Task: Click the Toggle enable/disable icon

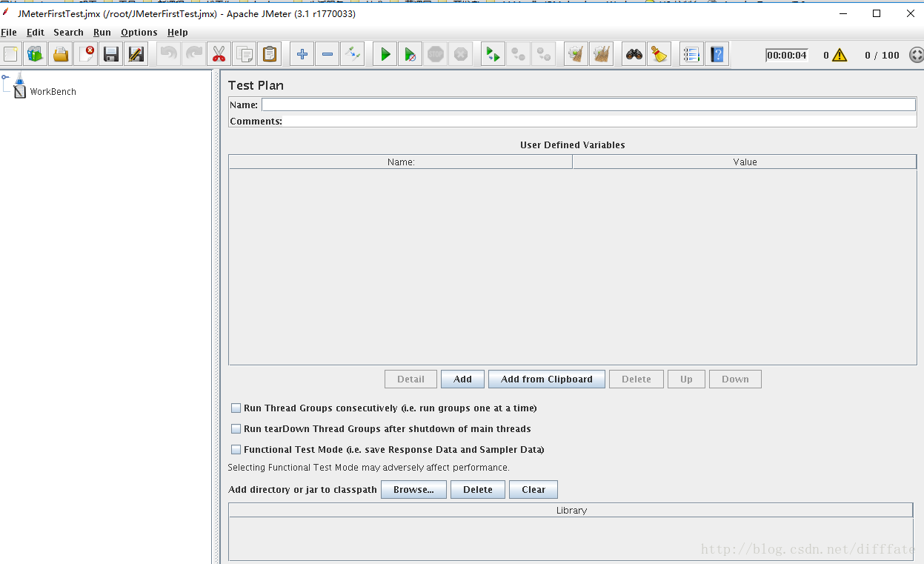Action: click(x=353, y=54)
